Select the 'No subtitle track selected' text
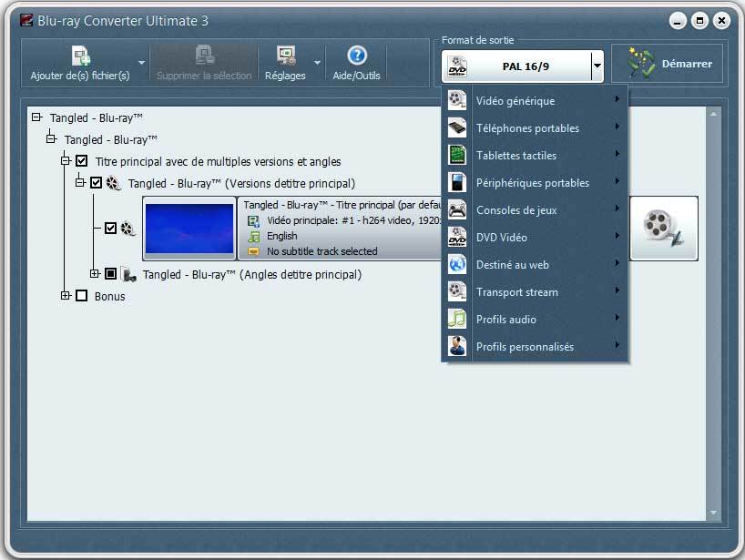Viewport: 745px width, 560px height. 322,251
